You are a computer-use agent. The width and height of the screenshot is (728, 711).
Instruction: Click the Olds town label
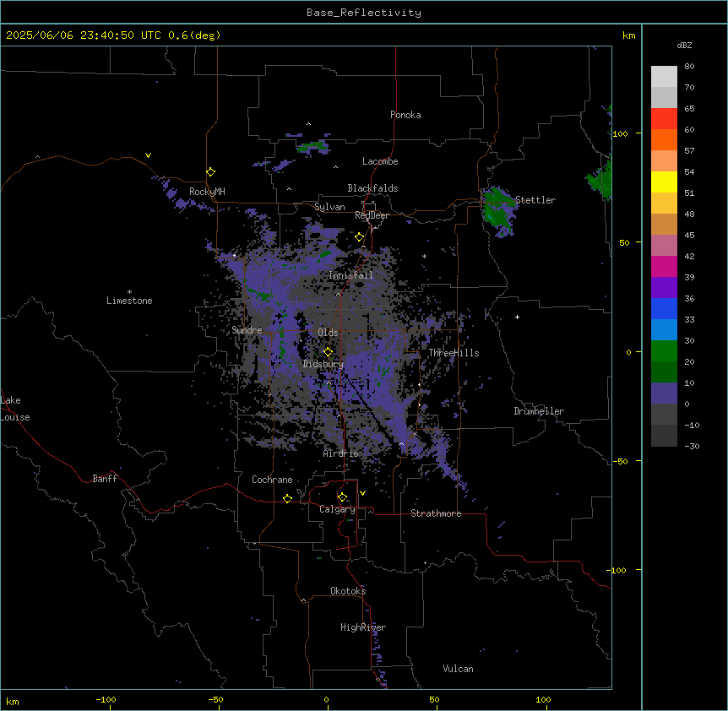click(328, 333)
